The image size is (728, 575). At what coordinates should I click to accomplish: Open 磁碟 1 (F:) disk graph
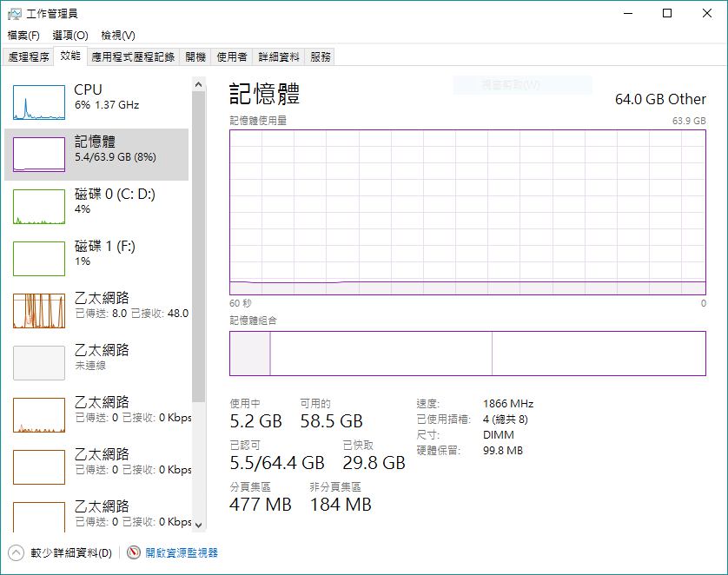pos(39,259)
